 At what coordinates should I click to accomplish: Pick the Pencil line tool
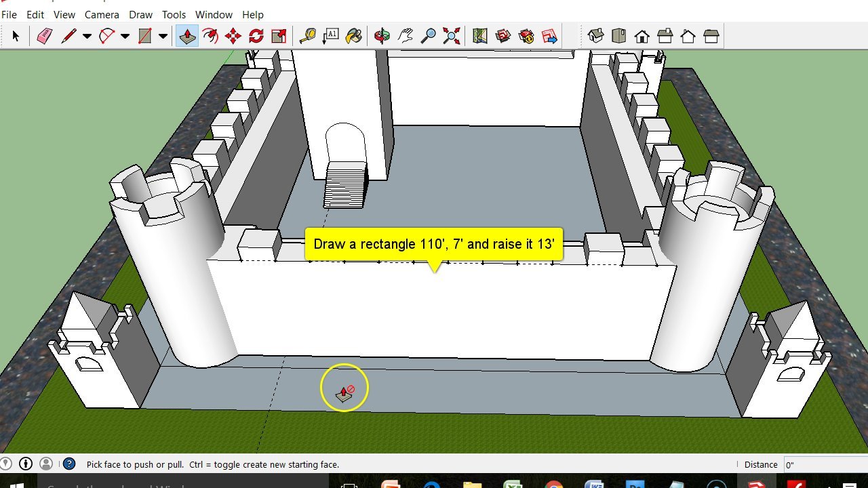68,35
